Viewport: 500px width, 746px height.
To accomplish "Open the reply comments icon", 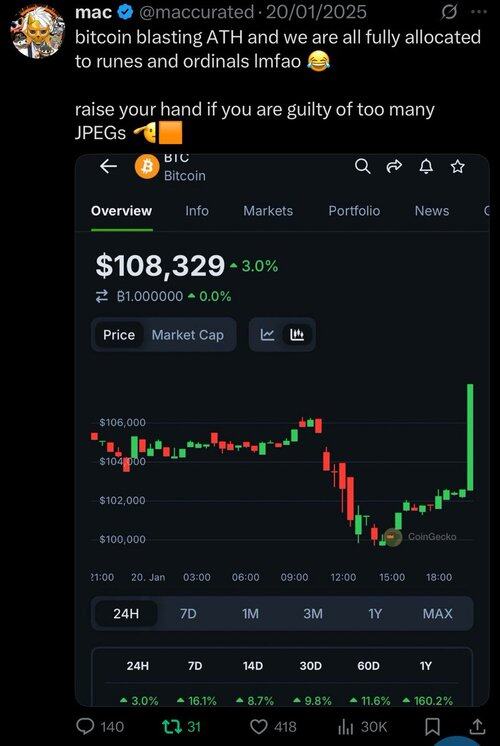I will [x=86, y=726].
